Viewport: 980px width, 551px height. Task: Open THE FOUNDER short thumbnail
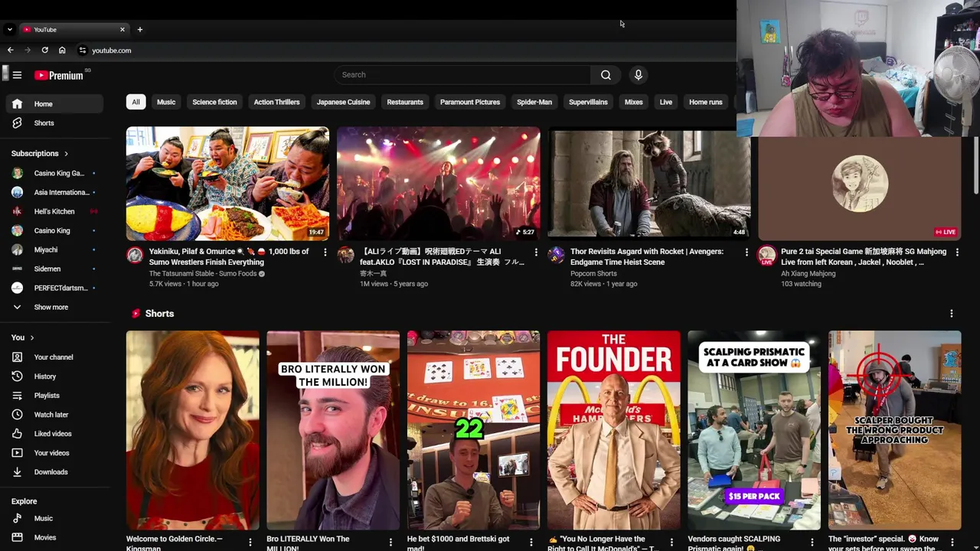(x=613, y=430)
